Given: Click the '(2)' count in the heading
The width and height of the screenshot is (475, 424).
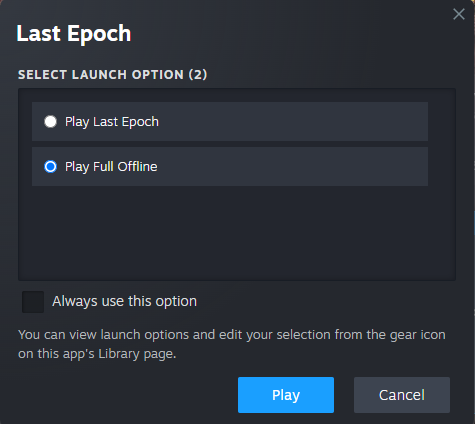Looking at the screenshot, I should pyautogui.click(x=198, y=75).
